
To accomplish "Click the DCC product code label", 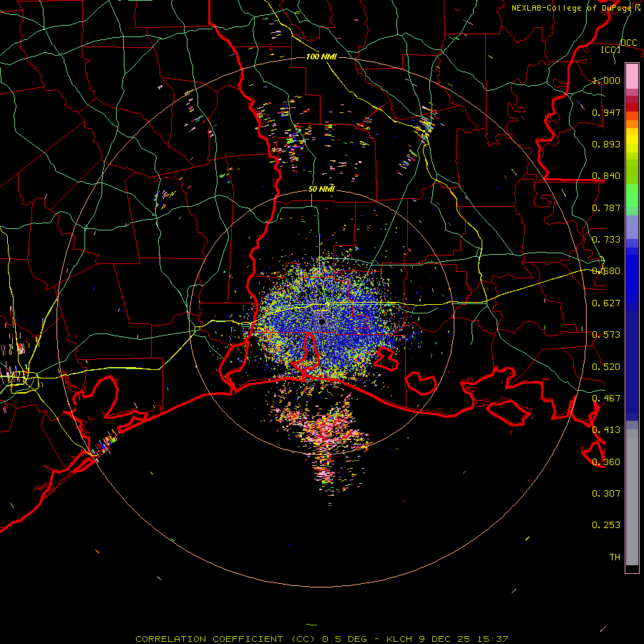I will (x=628, y=43).
